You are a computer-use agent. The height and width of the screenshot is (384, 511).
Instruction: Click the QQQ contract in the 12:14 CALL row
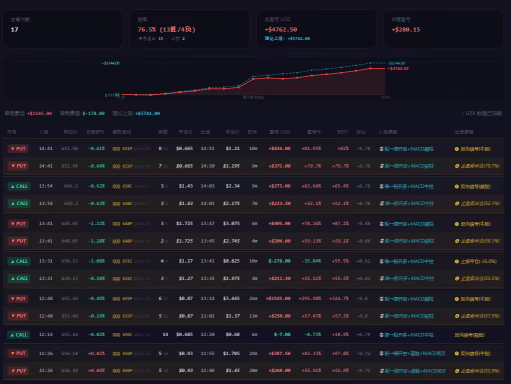(x=122, y=334)
